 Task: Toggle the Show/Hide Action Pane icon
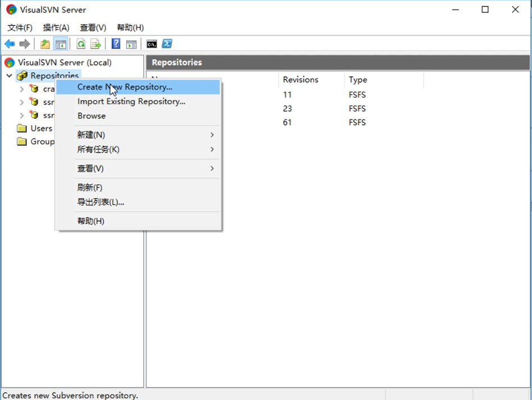click(131, 44)
